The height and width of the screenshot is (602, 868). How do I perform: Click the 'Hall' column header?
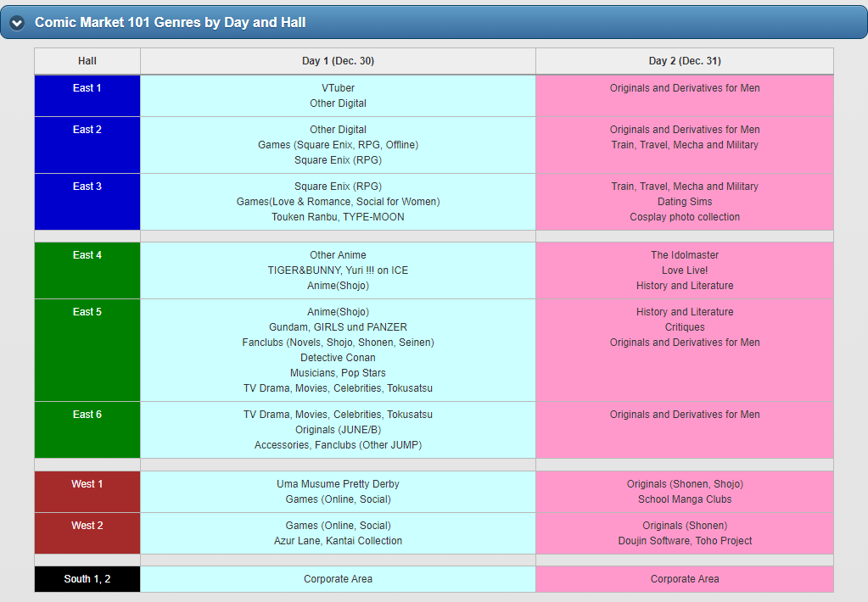(x=87, y=61)
